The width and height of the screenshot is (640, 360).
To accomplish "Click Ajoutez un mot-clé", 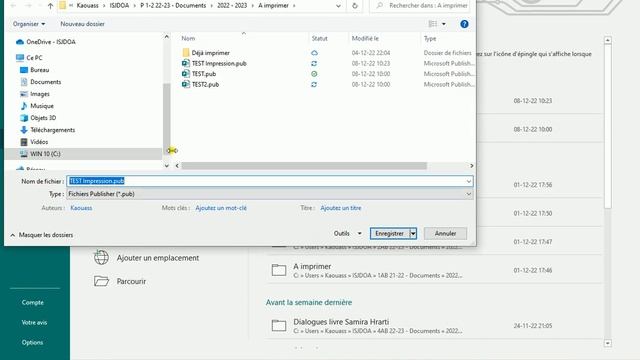I will click(x=221, y=208).
